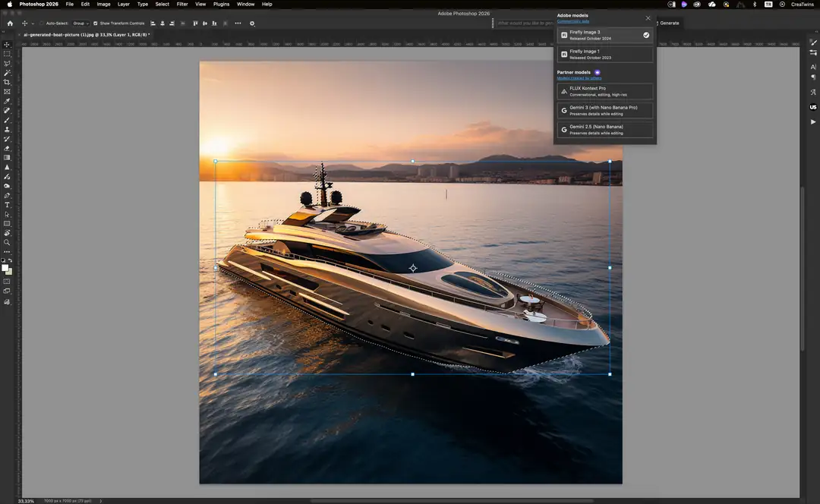
Task: Uncheck Show Transform Controls
Action: point(96,24)
